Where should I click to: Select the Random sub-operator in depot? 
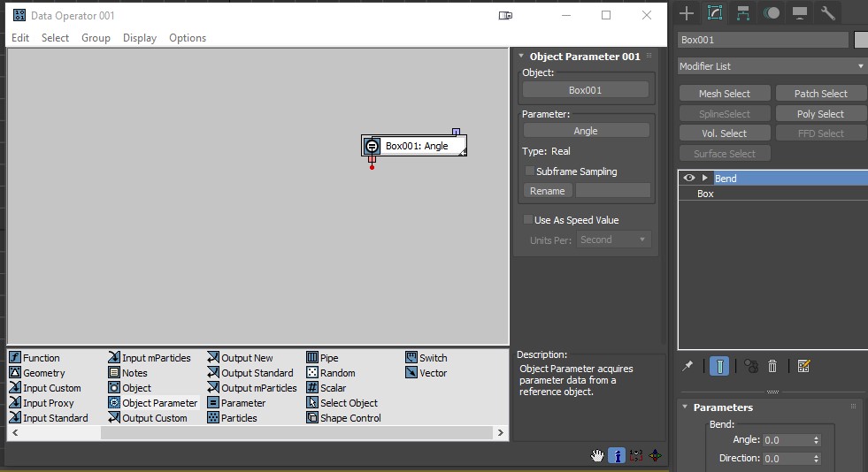point(337,373)
